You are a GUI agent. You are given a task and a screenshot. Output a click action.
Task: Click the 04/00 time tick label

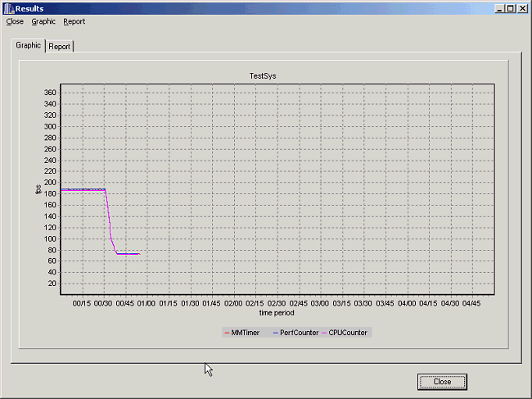[407, 303]
